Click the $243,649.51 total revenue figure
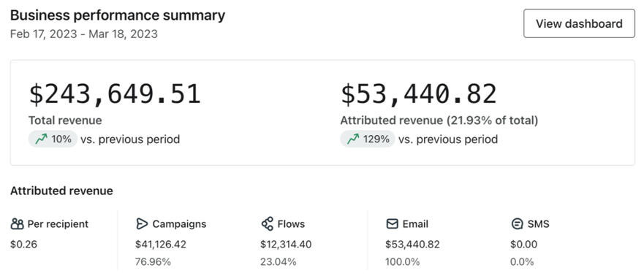The height and width of the screenshot is (276, 644). coord(115,94)
